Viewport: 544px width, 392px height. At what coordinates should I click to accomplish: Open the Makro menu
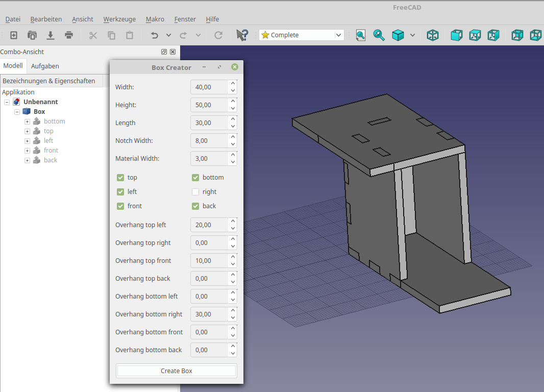(155, 19)
